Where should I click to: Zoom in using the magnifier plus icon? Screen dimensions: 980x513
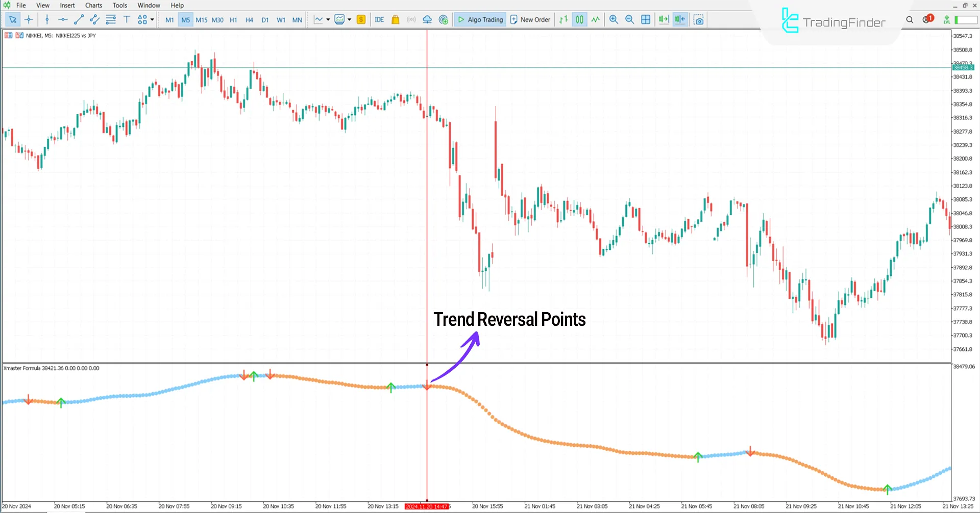pyautogui.click(x=614, y=19)
